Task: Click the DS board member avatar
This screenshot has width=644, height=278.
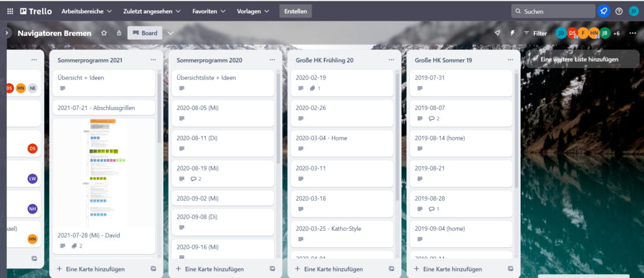Action: tap(572, 33)
